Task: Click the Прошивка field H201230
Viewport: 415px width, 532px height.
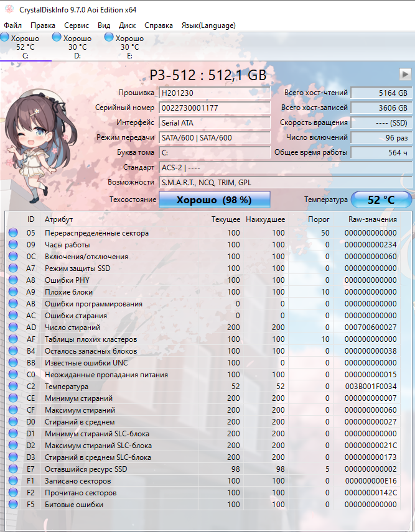Action: click(214, 93)
